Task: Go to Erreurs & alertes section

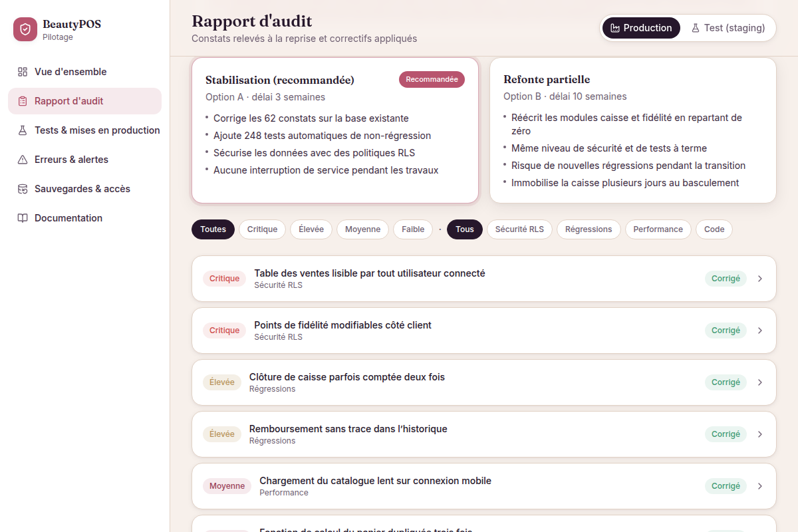Action: (x=84, y=160)
